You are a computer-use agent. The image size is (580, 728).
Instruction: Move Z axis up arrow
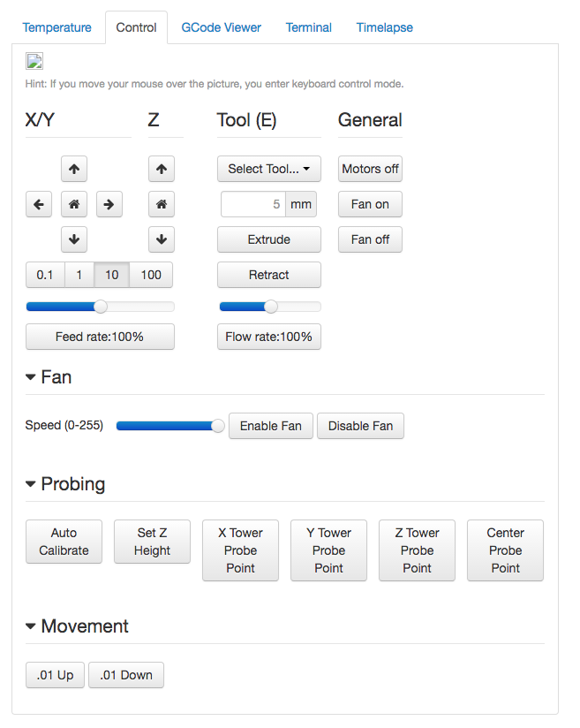point(161,169)
